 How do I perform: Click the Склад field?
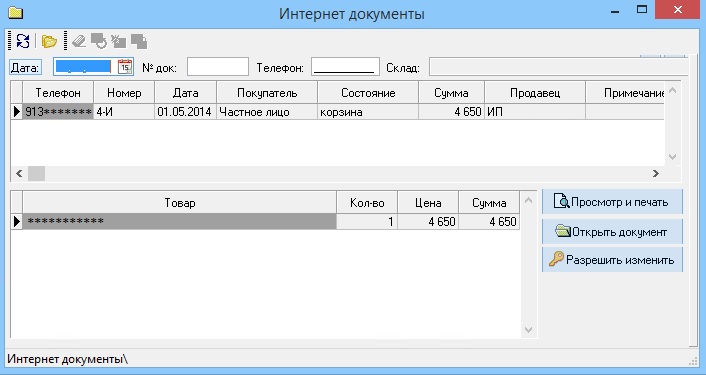pos(558,67)
